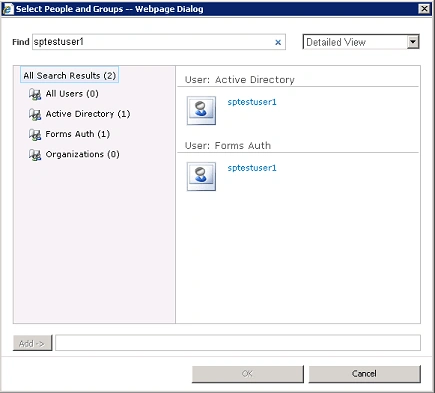435x393 pixels.
Task: Select the Active Directory user avatar
Action: pyautogui.click(x=201, y=111)
